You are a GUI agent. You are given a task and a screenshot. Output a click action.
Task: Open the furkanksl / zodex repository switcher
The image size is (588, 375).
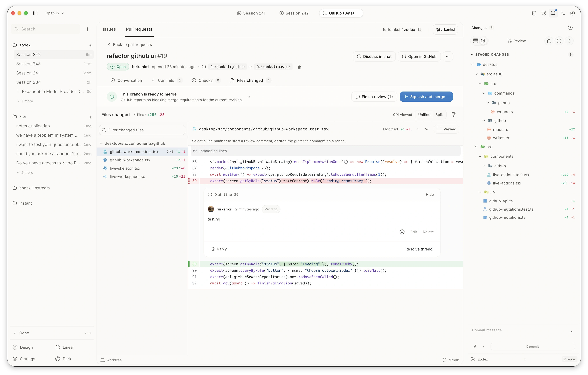coord(402,29)
